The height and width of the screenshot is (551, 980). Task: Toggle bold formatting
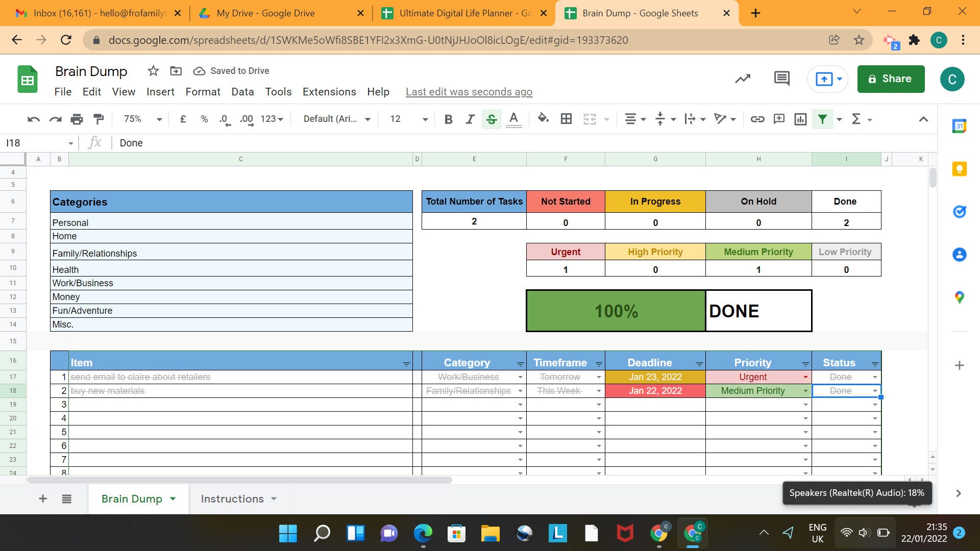(448, 119)
